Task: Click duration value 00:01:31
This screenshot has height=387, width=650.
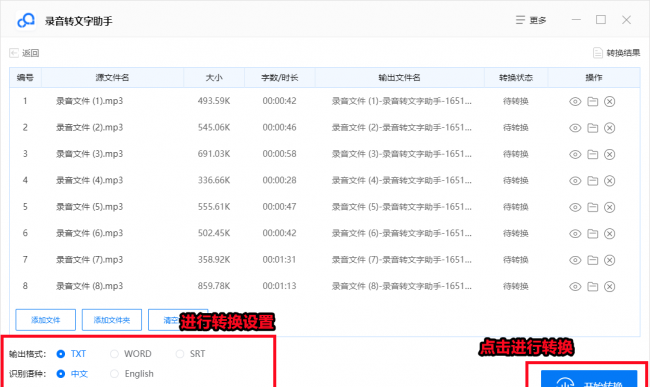Action: (279, 260)
